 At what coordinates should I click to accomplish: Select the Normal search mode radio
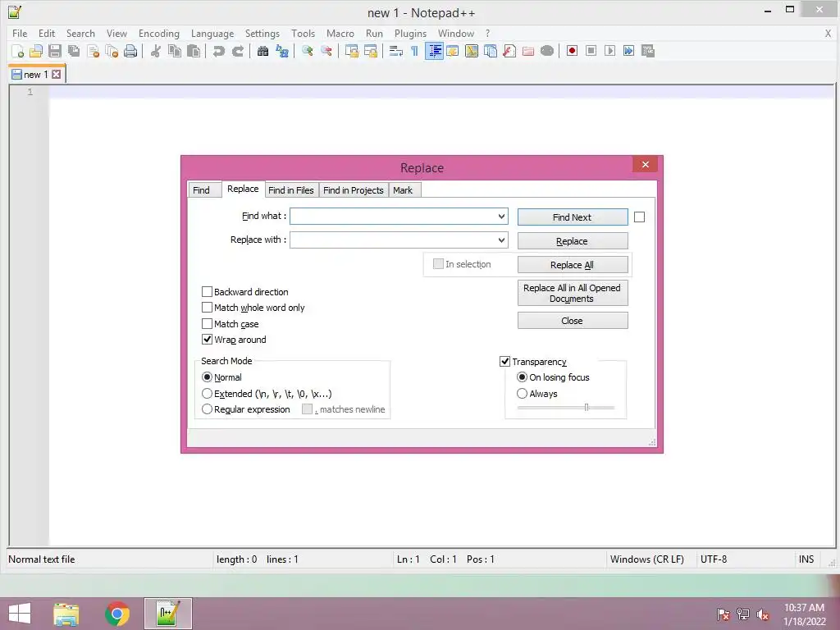pyautogui.click(x=207, y=377)
